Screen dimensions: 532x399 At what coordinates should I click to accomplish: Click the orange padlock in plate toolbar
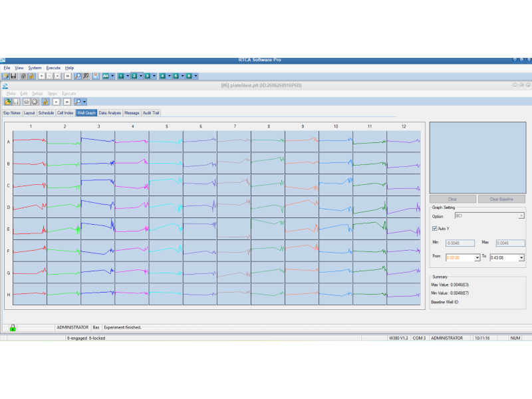pos(45,102)
